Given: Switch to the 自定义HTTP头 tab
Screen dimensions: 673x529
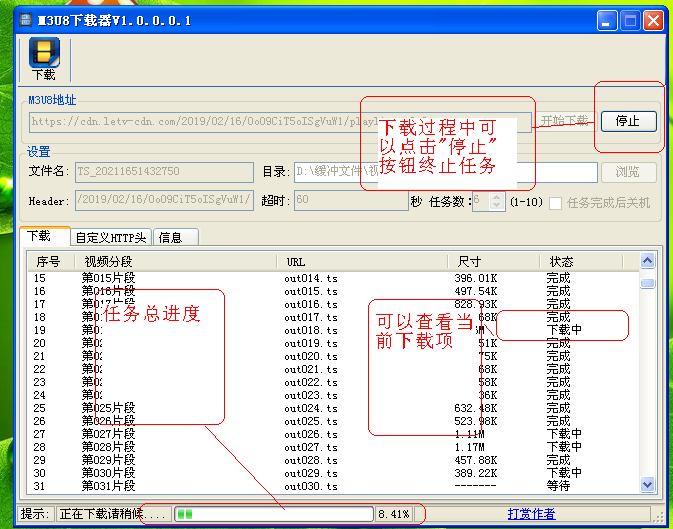Looking at the screenshot, I should pos(111,237).
